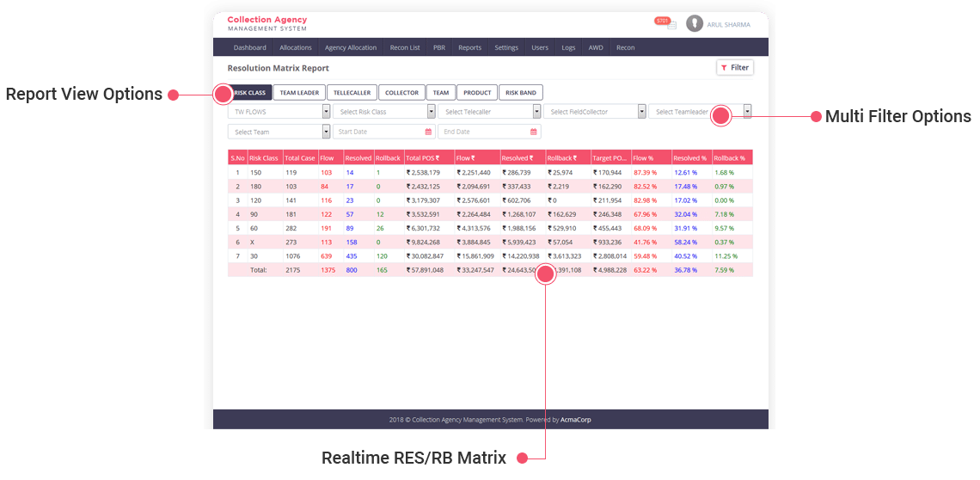Open the Select Risk Class dropdown
Screen dimensions: 980x480
pyautogui.click(x=431, y=112)
